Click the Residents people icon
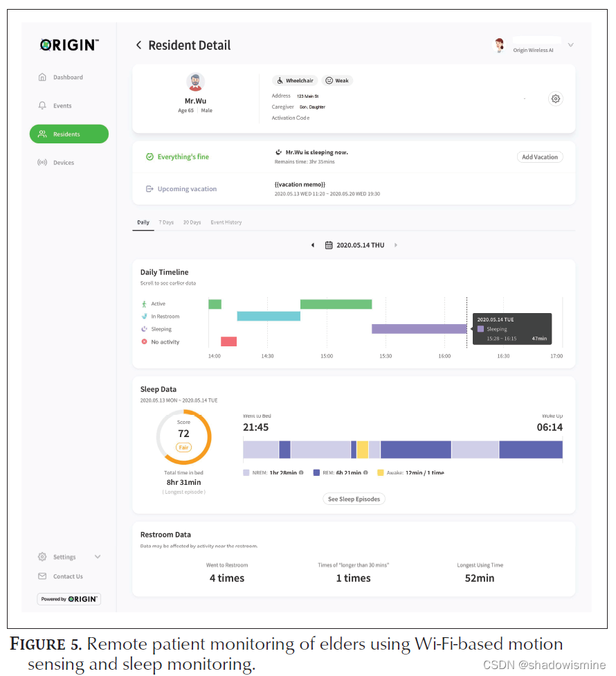The height and width of the screenshot is (676, 616). (42, 134)
